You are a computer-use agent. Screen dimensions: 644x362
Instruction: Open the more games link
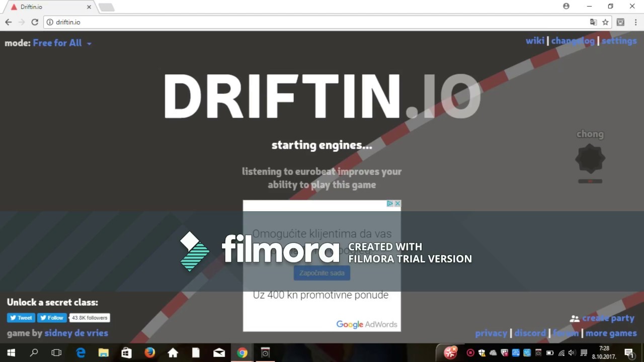point(611,333)
